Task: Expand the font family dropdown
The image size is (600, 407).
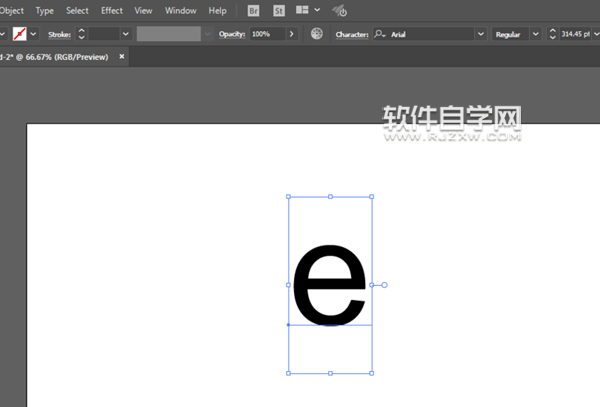Action: pos(481,34)
